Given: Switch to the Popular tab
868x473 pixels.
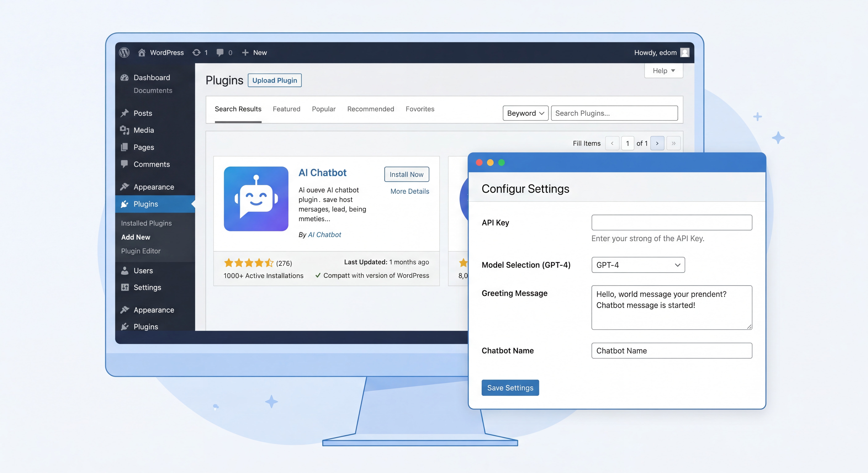Looking at the screenshot, I should (x=323, y=109).
